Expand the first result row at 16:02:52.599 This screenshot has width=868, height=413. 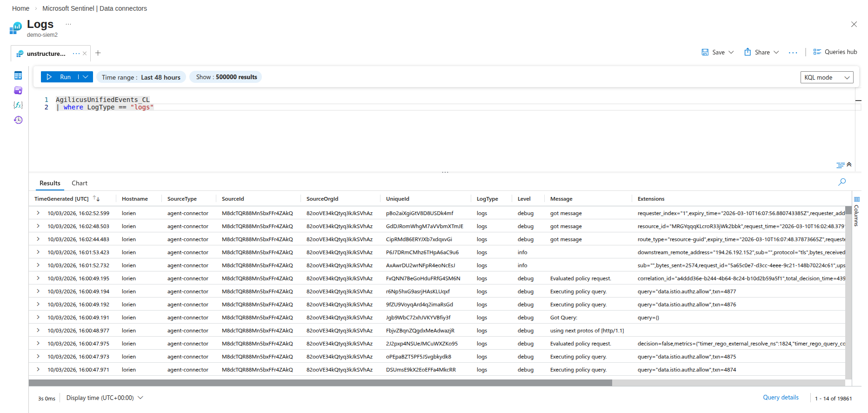(38, 213)
